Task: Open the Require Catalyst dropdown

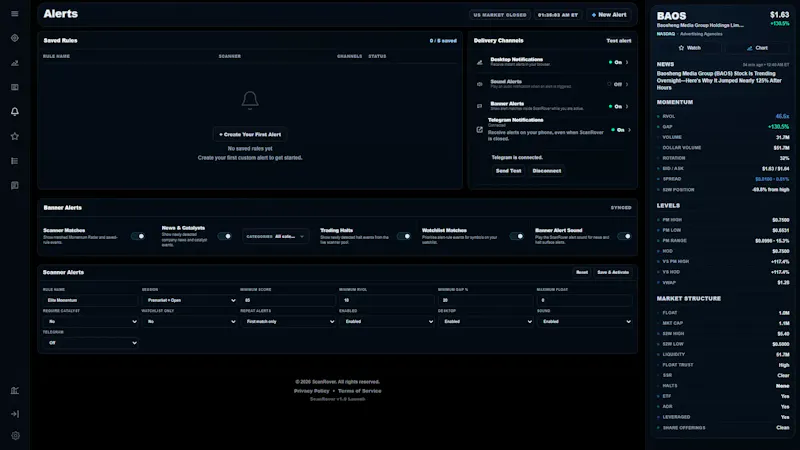Action: pyautogui.click(x=91, y=321)
